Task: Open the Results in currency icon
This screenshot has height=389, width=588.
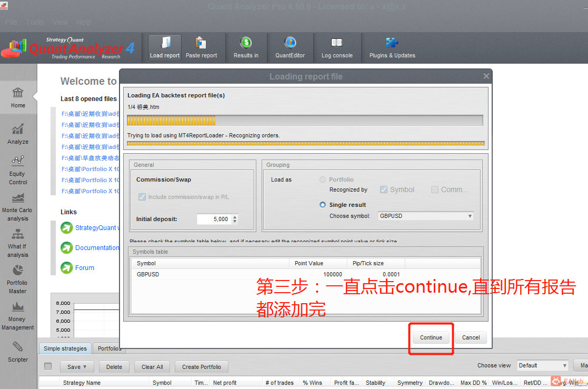Action: tap(246, 43)
